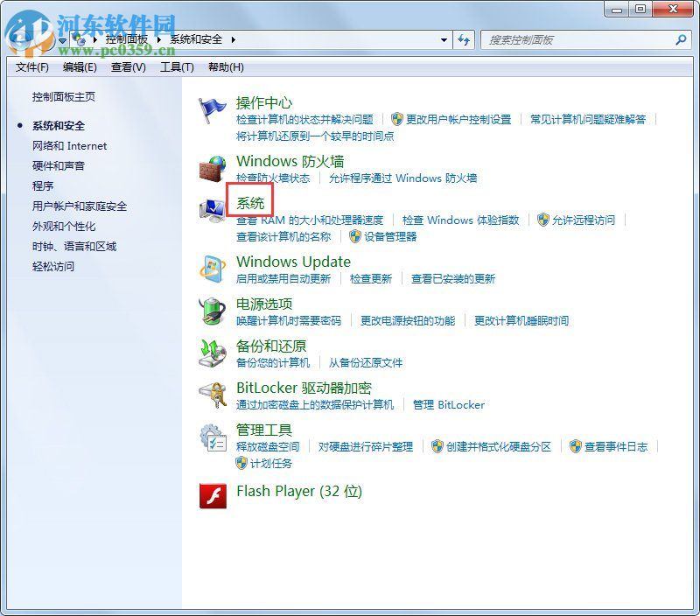Click the Windows 防火墙 brick wall icon

tap(212, 170)
